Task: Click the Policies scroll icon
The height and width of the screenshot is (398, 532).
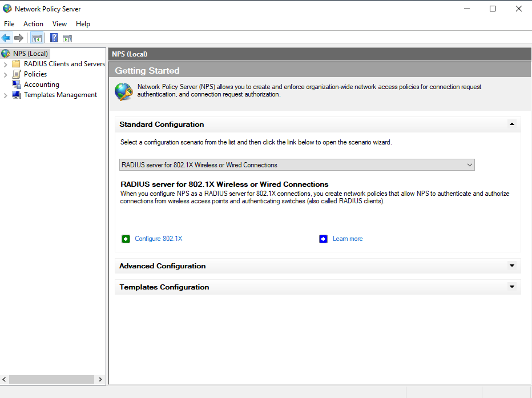Action: (16, 74)
